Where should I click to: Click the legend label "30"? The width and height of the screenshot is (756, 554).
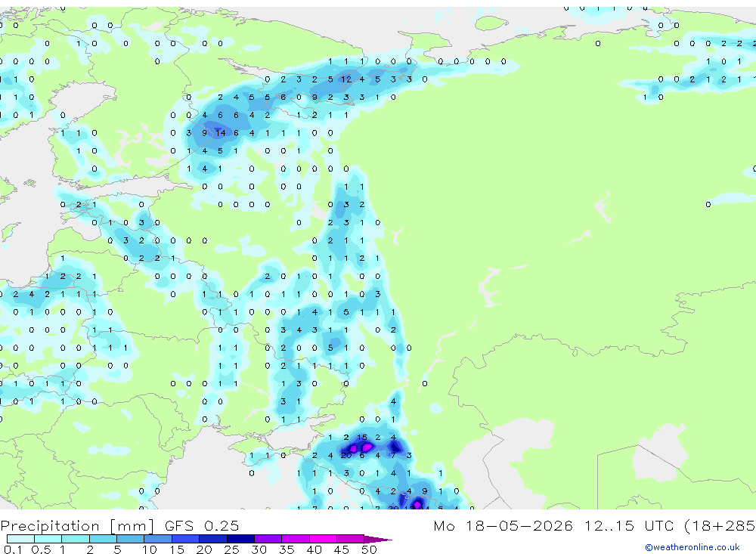click(x=259, y=549)
